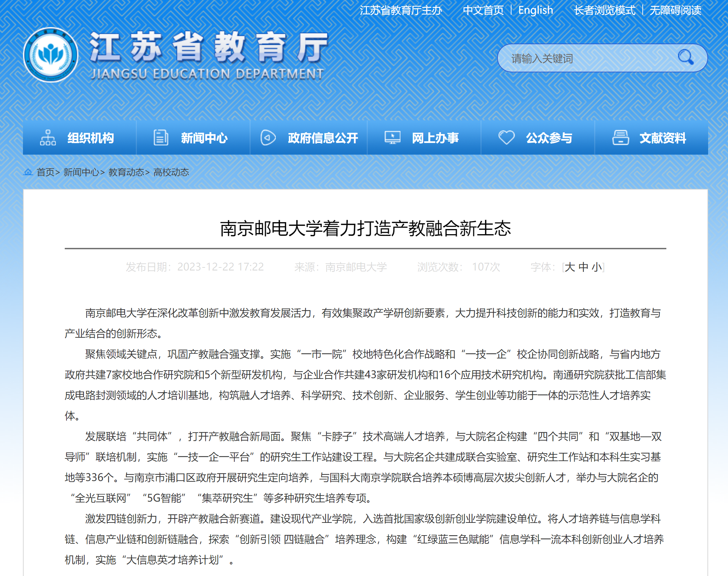This screenshot has width=728, height=576.
Task: Switch to the English site
Action: tap(535, 10)
